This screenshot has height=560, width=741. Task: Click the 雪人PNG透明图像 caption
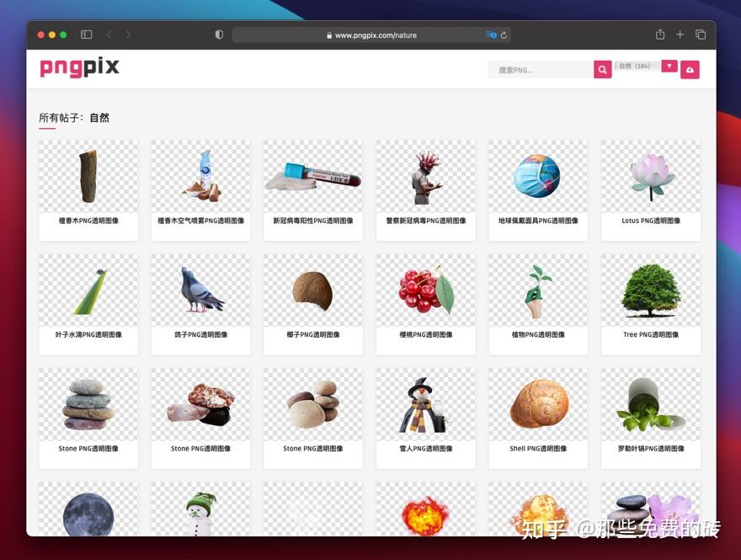426,449
